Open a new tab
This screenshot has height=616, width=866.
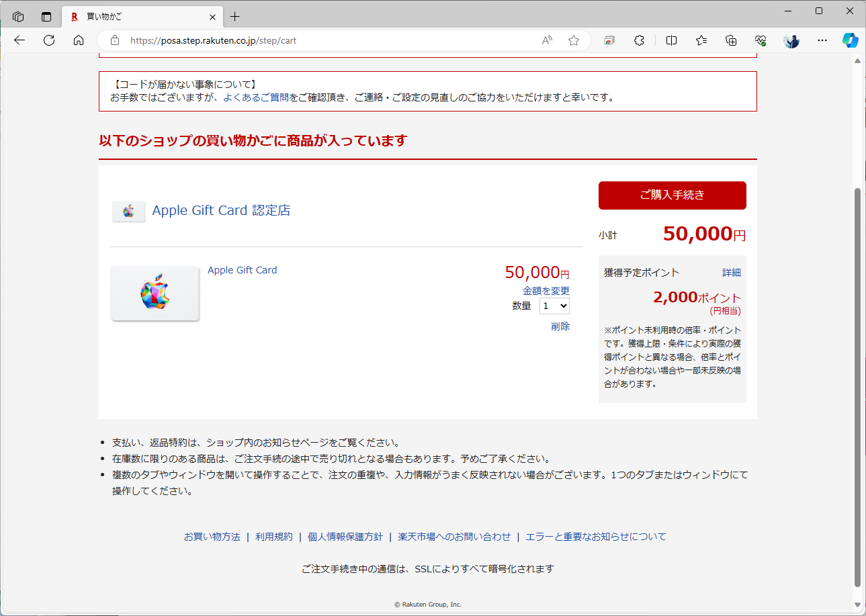234,16
